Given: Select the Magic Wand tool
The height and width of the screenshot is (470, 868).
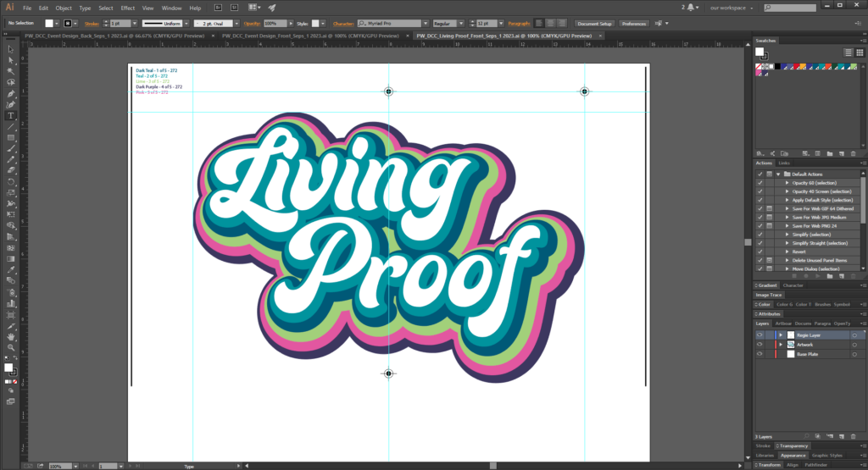Looking at the screenshot, I should click(x=10, y=71).
